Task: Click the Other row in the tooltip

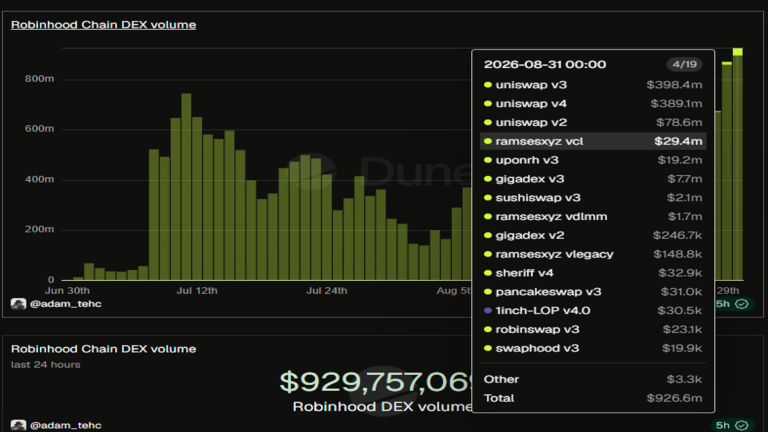Action: coord(593,379)
